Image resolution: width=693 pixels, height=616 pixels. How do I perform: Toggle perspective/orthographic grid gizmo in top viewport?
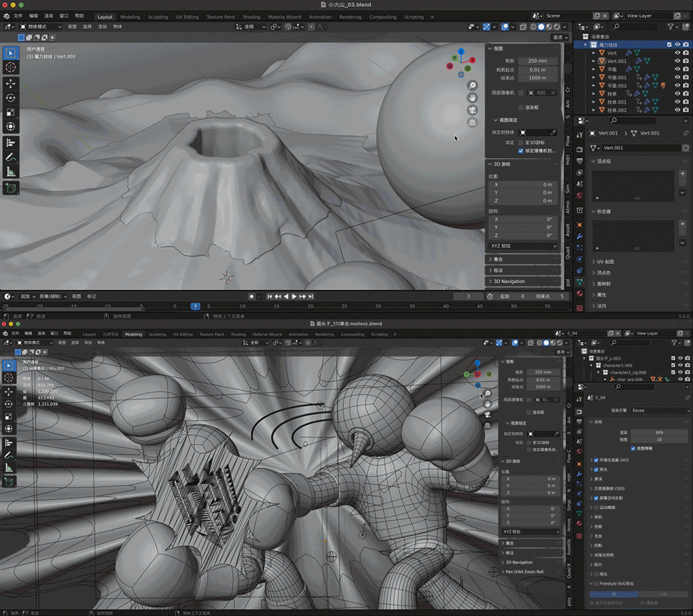[473, 123]
